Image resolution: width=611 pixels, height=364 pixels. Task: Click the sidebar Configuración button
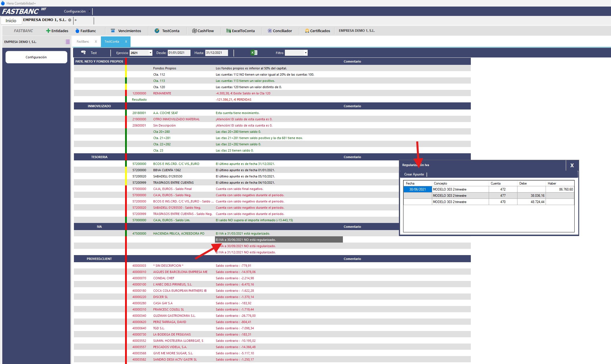click(36, 57)
